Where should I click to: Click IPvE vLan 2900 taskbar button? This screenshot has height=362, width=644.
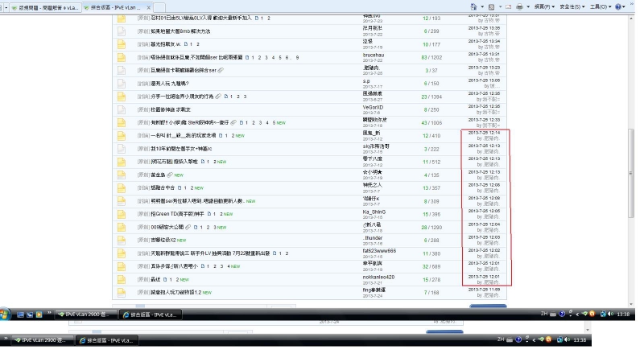tap(86, 314)
